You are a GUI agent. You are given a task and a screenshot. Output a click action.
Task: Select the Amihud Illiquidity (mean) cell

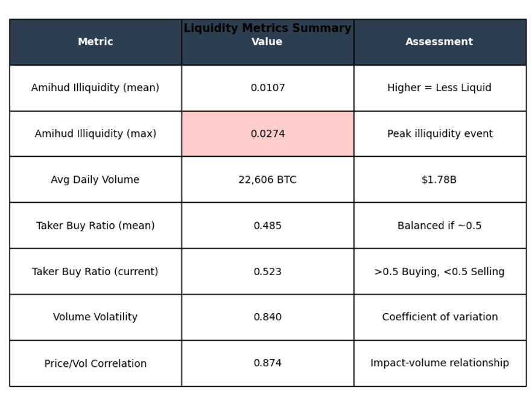point(95,88)
